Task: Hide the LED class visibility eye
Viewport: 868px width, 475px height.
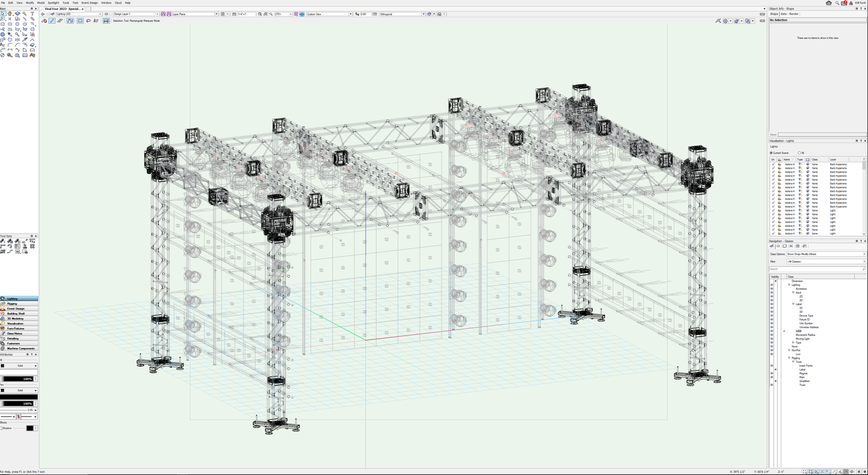Action: coord(772,331)
